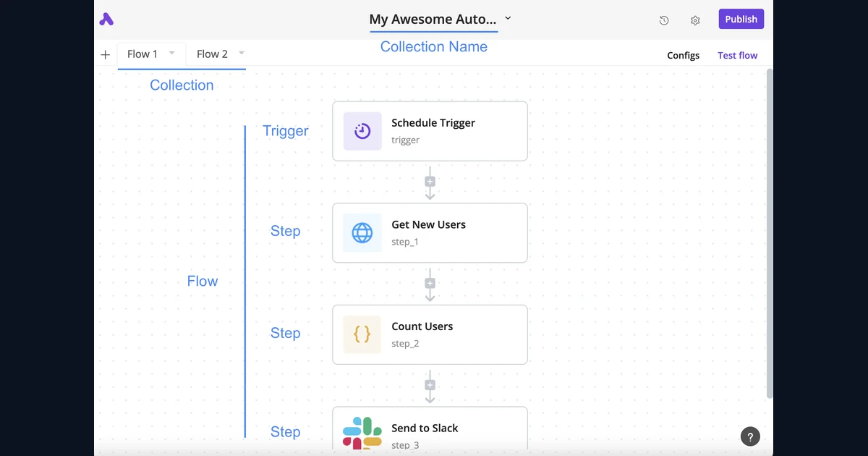This screenshot has width=868, height=456.
Task: Select the Schedule Trigger card
Action: [430, 131]
